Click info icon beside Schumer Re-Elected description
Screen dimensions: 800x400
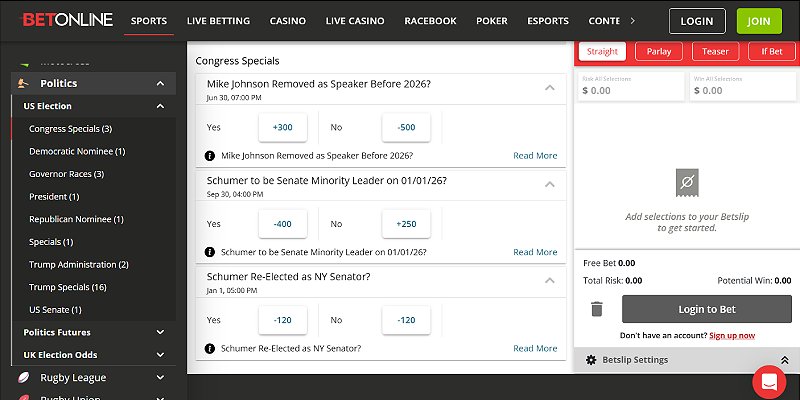(210, 348)
